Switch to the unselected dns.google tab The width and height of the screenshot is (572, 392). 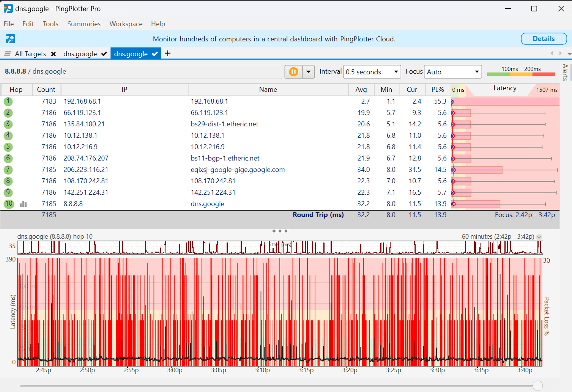pos(80,54)
